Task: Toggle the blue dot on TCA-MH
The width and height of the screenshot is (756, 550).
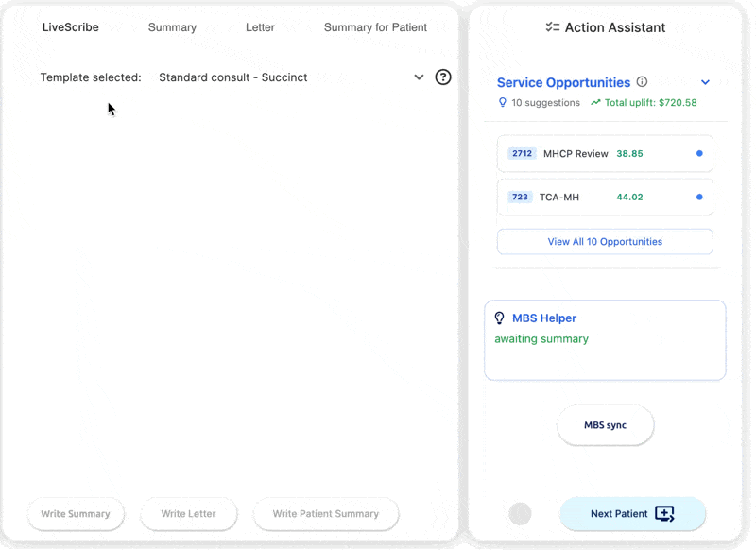Action: coord(699,197)
